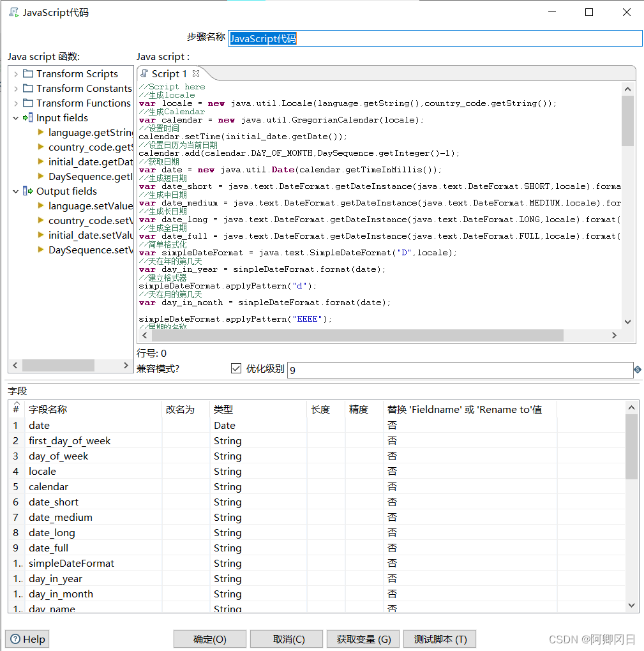Click the folder icon beside Transform Constants
This screenshot has height=651, width=644.
[x=28, y=89]
